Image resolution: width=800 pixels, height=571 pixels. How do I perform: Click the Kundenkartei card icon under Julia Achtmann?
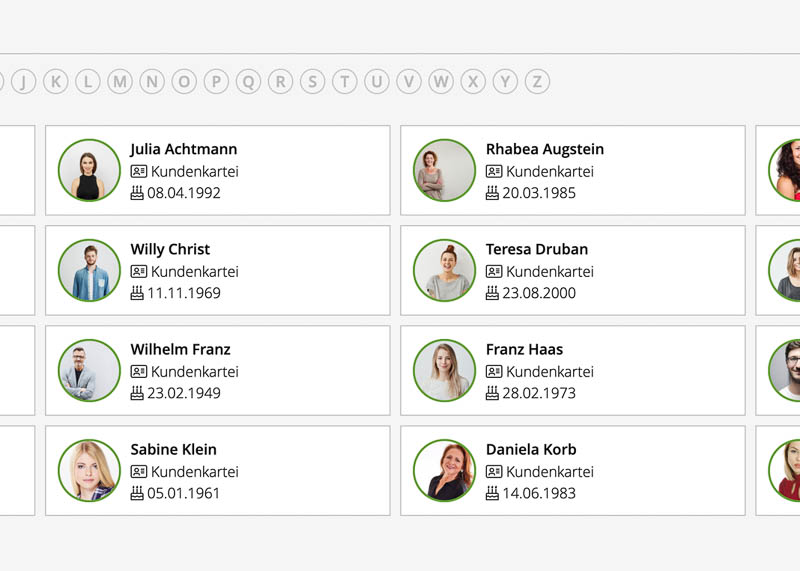pyautogui.click(x=138, y=171)
